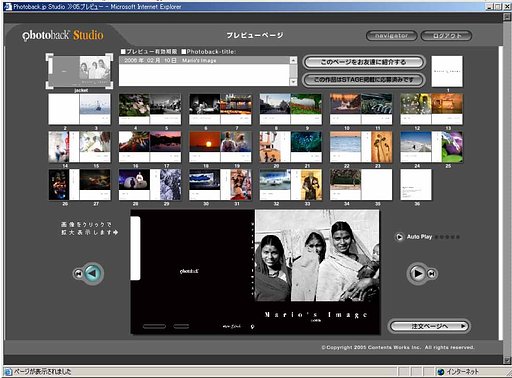Open the navigator button
This screenshot has height=378, width=512.
[x=391, y=36]
